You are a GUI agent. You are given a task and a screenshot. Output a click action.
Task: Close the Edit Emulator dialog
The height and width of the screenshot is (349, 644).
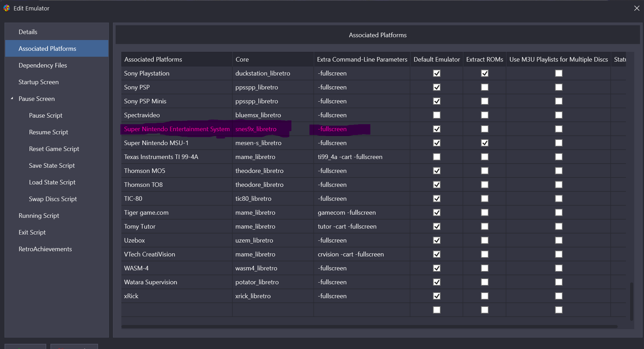pos(636,8)
